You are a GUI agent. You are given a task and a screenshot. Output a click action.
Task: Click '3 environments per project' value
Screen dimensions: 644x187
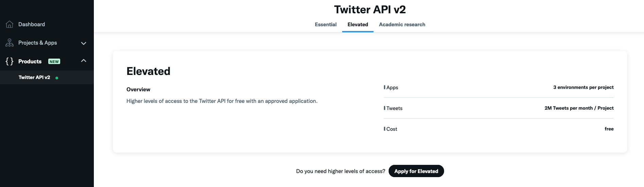tap(583, 87)
